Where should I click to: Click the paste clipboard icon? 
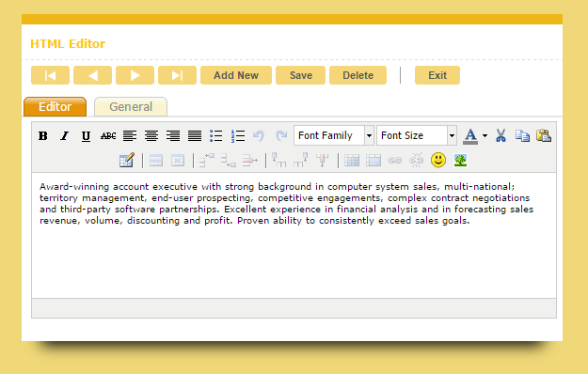pos(544,135)
